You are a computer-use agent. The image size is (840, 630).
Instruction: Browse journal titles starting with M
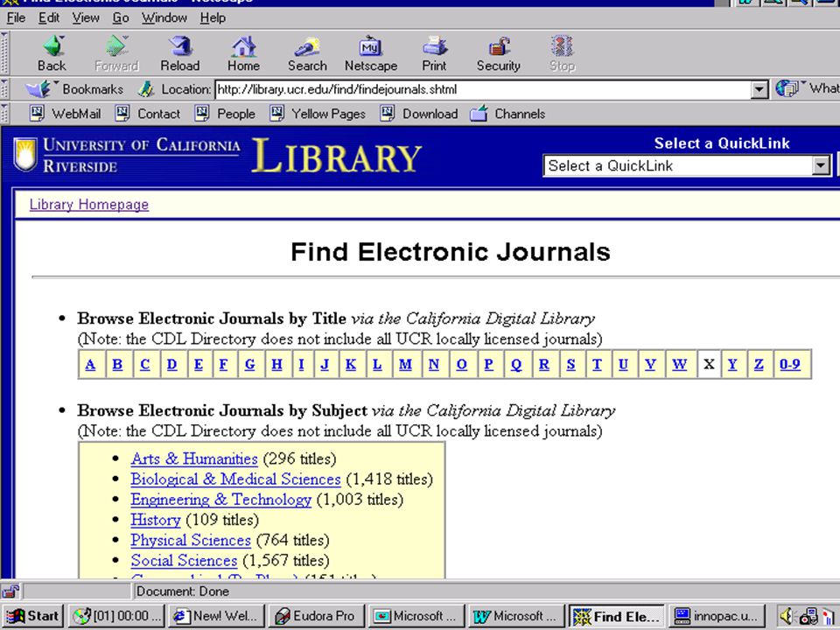pos(405,364)
